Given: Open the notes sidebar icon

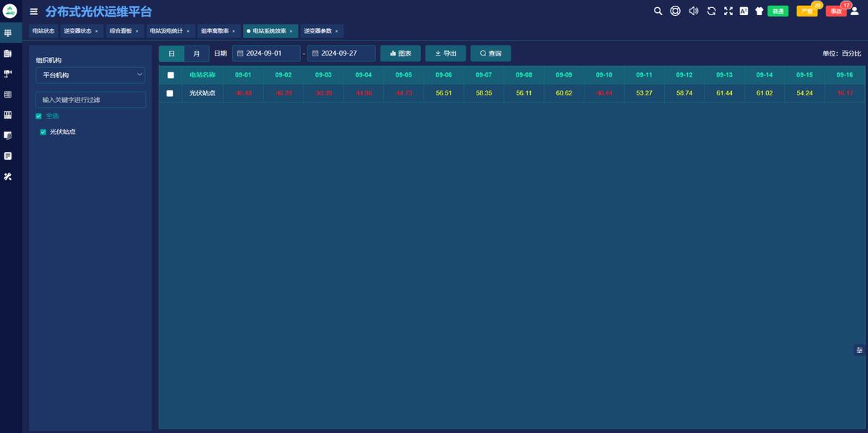Looking at the screenshot, I should coord(8,156).
